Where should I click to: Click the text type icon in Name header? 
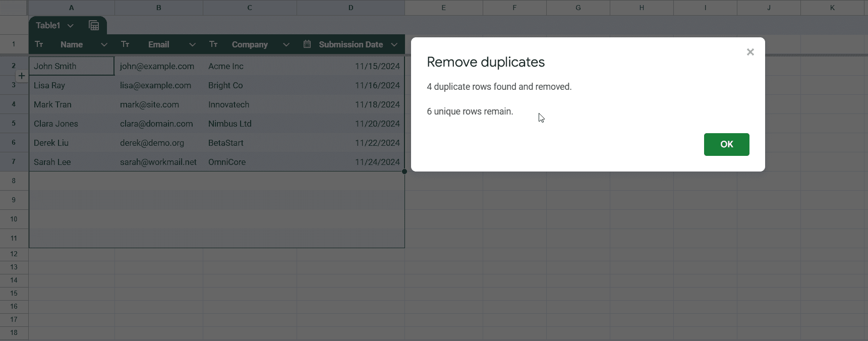point(39,44)
